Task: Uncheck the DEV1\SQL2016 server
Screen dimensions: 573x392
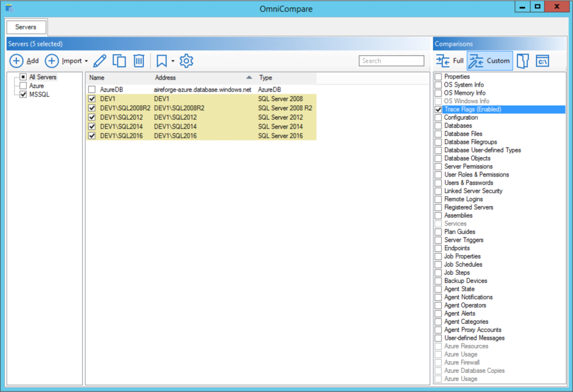Action: pos(92,135)
